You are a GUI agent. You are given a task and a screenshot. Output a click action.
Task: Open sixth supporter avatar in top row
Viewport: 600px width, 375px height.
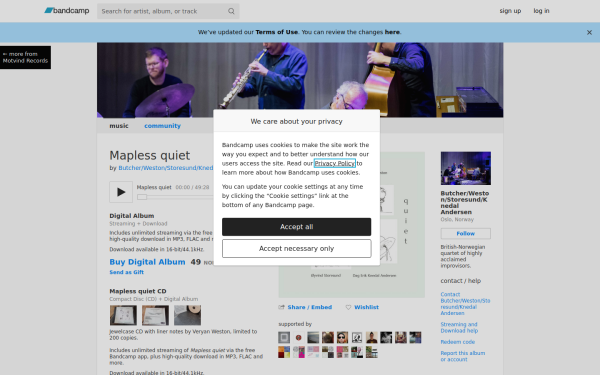pos(357,338)
